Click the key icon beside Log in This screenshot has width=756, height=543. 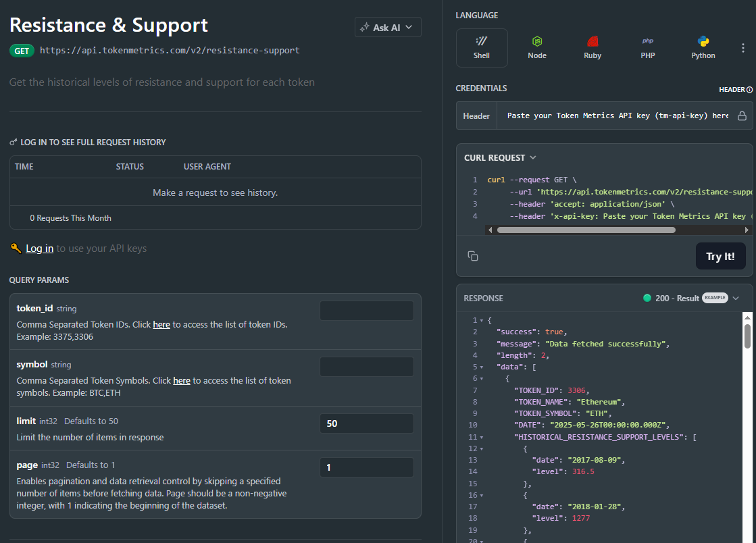pos(16,248)
